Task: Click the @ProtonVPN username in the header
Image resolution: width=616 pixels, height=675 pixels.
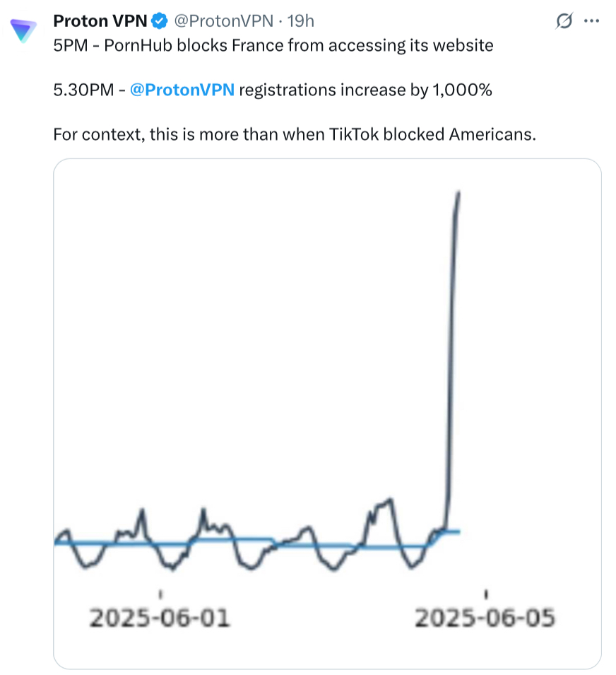Action: 224,21
